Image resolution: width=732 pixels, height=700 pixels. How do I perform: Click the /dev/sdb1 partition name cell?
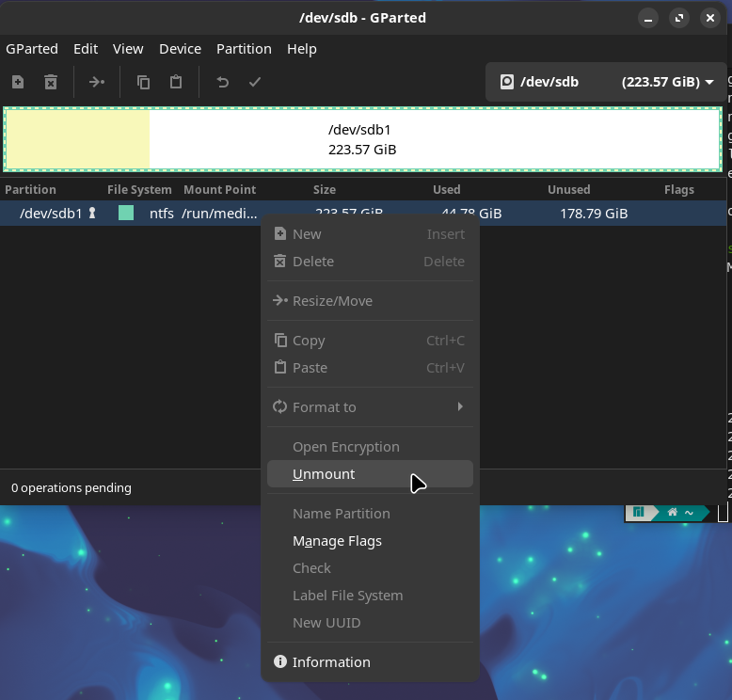[51, 214]
